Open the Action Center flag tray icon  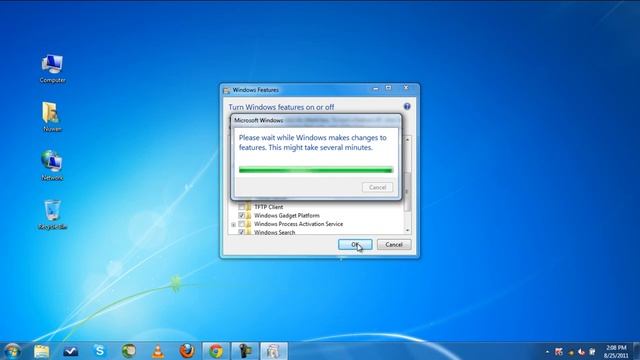[x=559, y=351]
